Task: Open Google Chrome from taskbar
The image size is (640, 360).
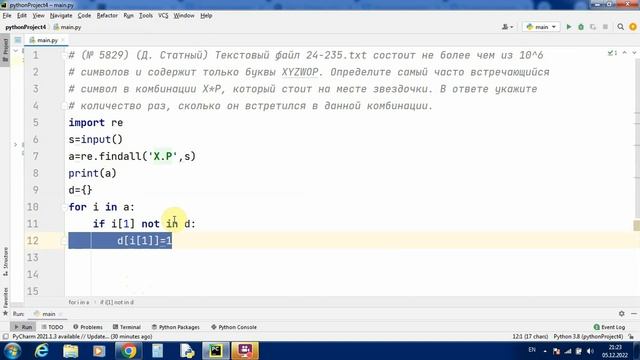Action: (x=129, y=351)
